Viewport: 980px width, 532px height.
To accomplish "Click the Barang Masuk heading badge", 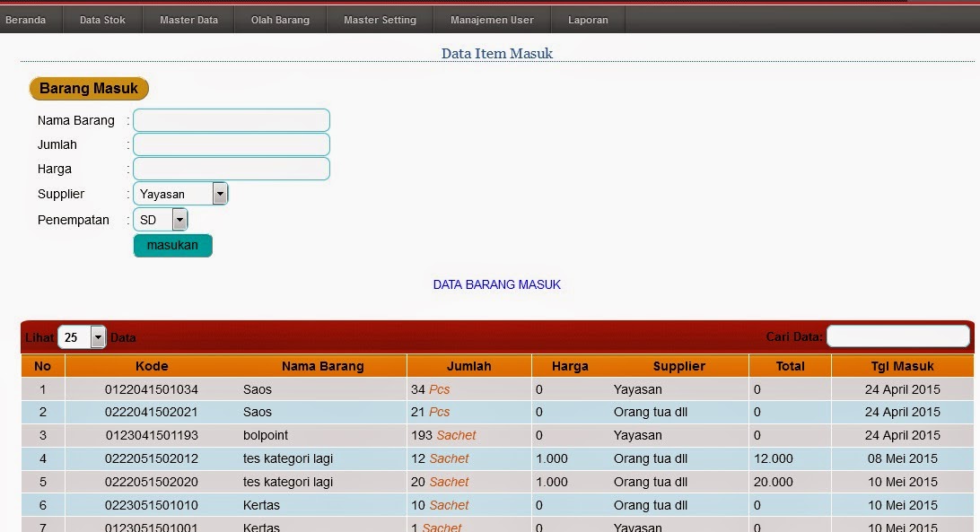I will pos(88,88).
